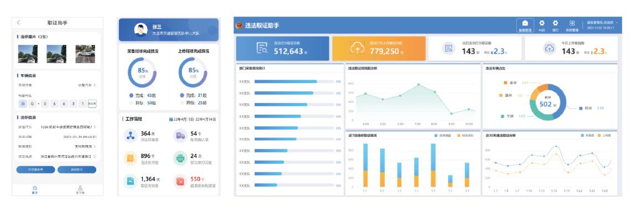Open the first parked car photo thumbnail
The width and height of the screenshot is (644, 215).
pyautogui.click(x=28, y=53)
